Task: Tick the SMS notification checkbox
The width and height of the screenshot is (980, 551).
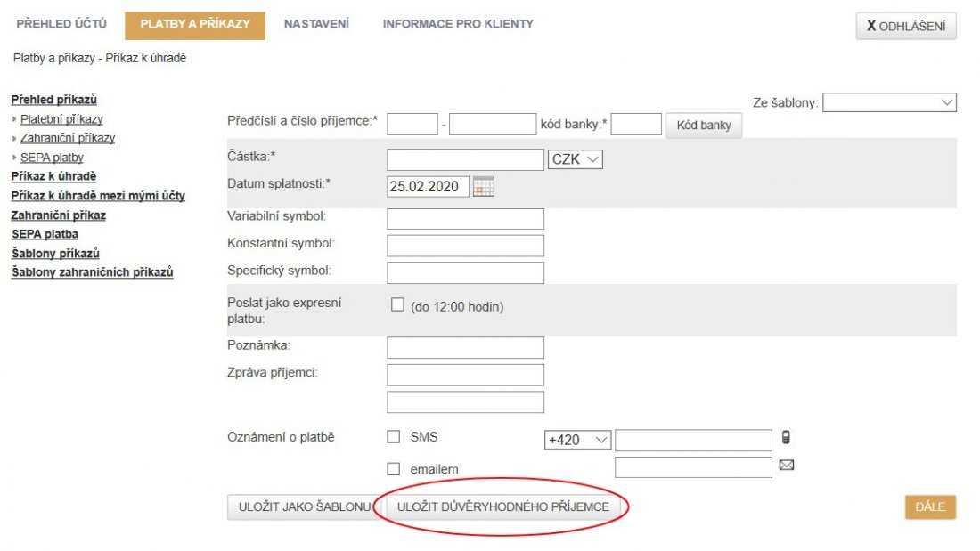Action: [x=393, y=437]
